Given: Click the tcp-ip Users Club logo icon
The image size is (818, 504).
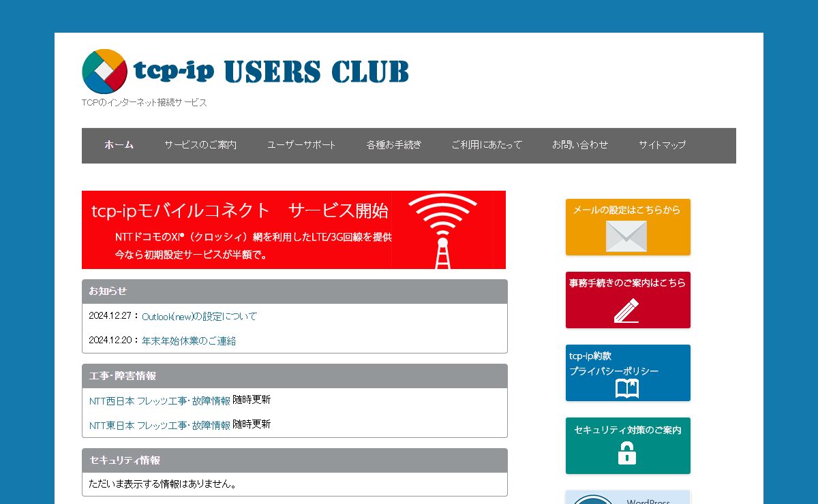Looking at the screenshot, I should pos(104,71).
